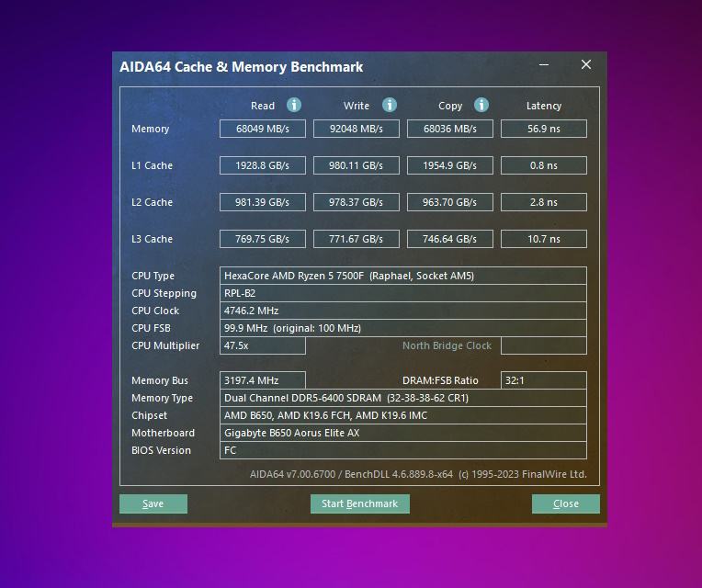Click the Chipset label

point(149,415)
